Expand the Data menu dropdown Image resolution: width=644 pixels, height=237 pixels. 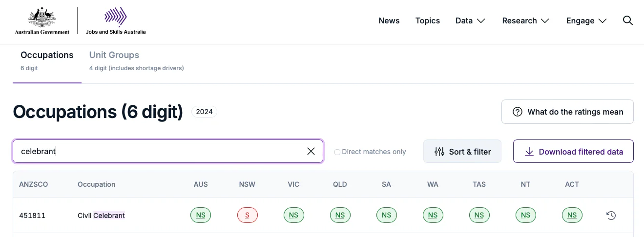tap(470, 20)
